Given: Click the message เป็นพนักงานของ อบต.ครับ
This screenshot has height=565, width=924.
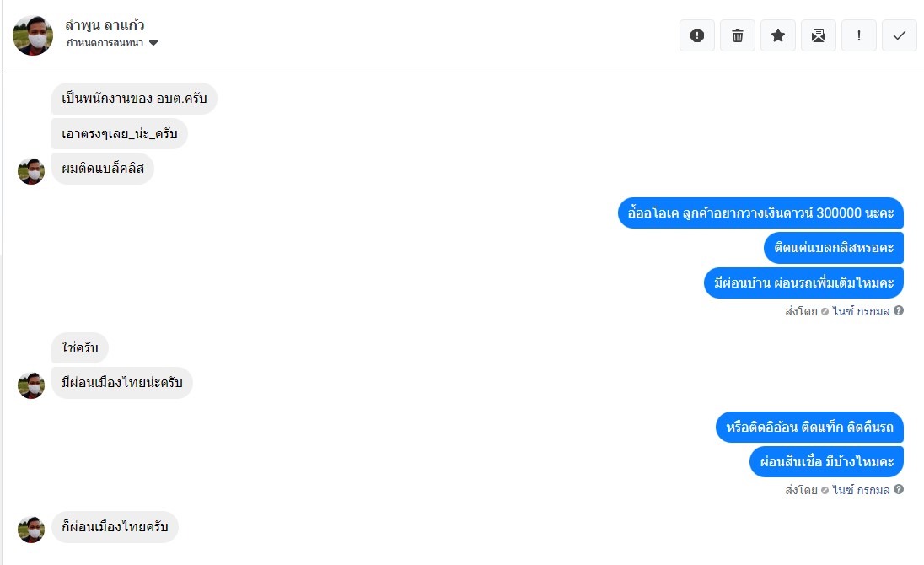Looking at the screenshot, I should [x=134, y=99].
